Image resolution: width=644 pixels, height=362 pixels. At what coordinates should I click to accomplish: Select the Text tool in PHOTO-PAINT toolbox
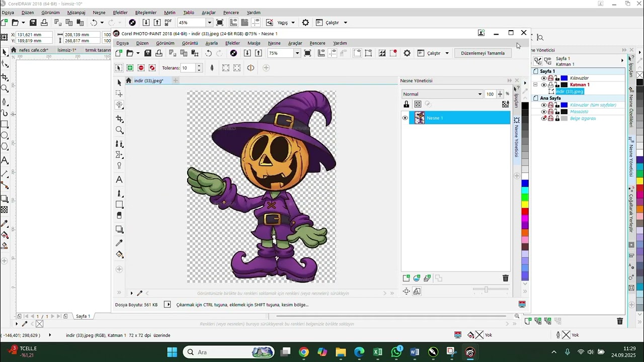point(119,179)
